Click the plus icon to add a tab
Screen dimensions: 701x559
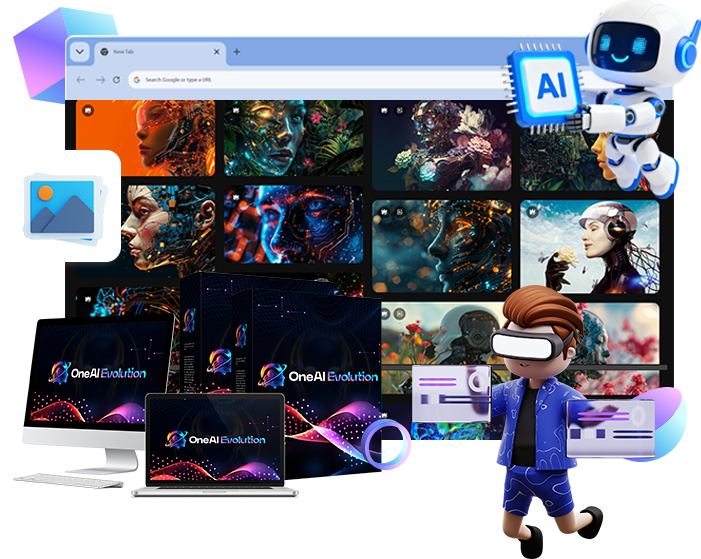237,52
